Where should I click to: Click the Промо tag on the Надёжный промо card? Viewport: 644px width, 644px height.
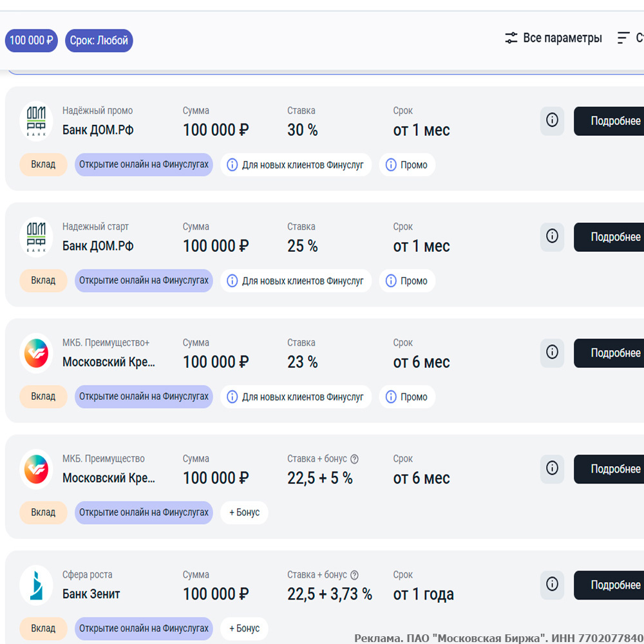point(407,165)
